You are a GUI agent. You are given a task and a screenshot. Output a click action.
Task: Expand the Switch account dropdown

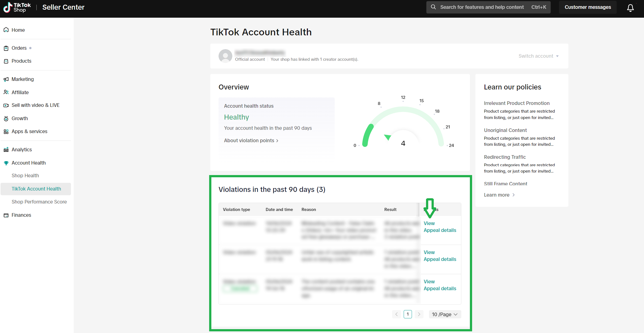(x=538, y=56)
